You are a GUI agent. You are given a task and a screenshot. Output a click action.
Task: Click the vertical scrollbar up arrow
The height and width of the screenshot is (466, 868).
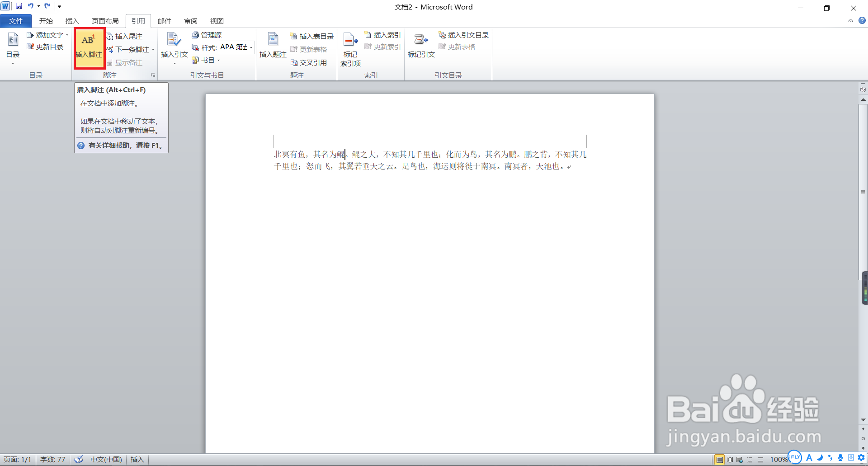863,99
